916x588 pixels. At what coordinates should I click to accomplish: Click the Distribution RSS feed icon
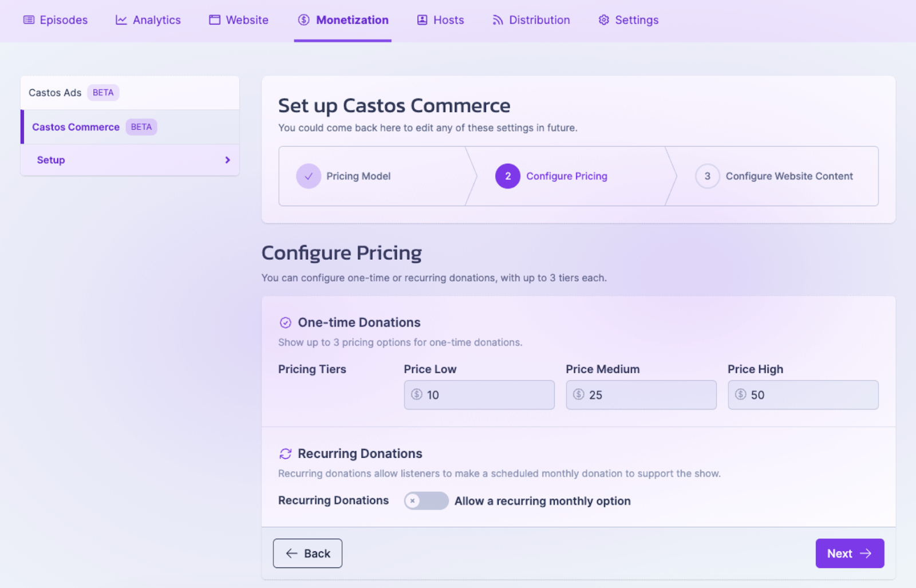[x=496, y=19]
